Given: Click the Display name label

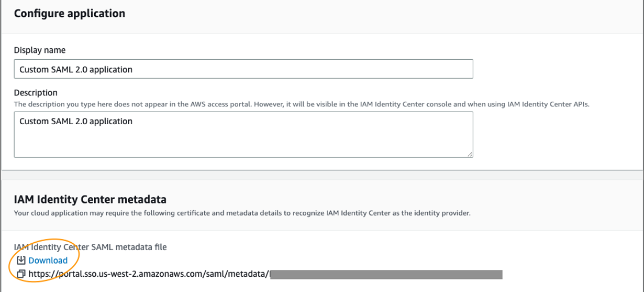Looking at the screenshot, I should click(x=40, y=50).
